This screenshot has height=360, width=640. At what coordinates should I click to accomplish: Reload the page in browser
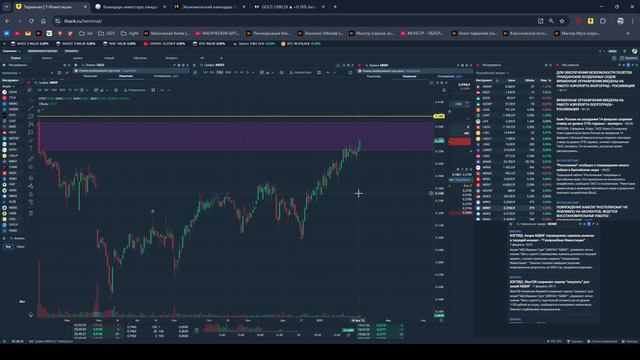coord(31,21)
